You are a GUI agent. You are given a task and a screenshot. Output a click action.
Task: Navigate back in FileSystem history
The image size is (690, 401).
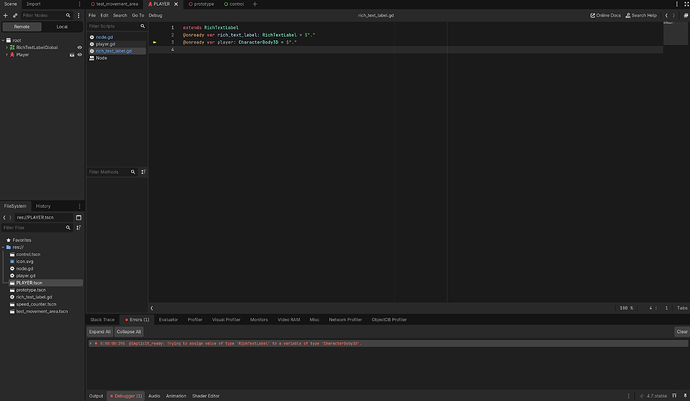[4, 217]
